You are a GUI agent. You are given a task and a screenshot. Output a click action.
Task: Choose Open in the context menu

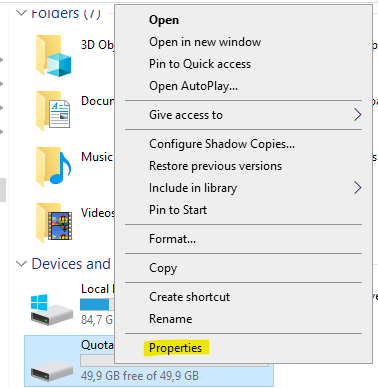click(164, 20)
